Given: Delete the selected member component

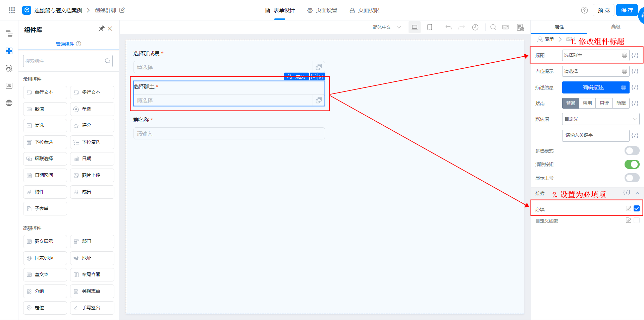Looking at the screenshot, I should pos(321,77).
